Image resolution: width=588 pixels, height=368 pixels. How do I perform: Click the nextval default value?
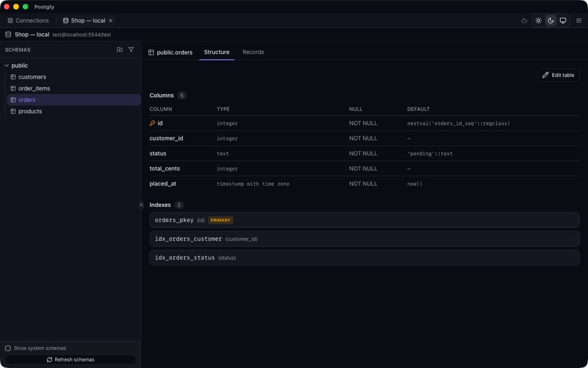coord(459,123)
